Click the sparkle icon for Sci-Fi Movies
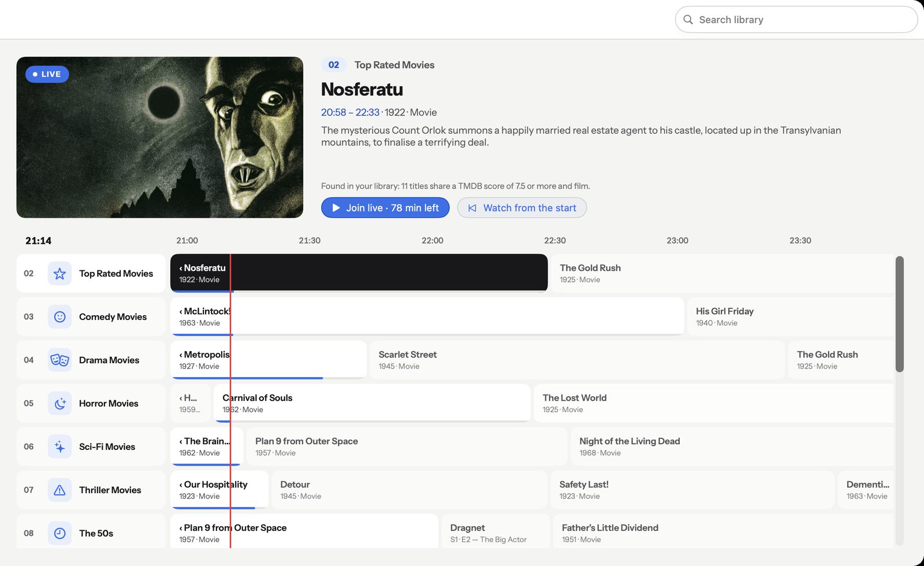Screen dimensions: 924x566 click(x=59, y=446)
